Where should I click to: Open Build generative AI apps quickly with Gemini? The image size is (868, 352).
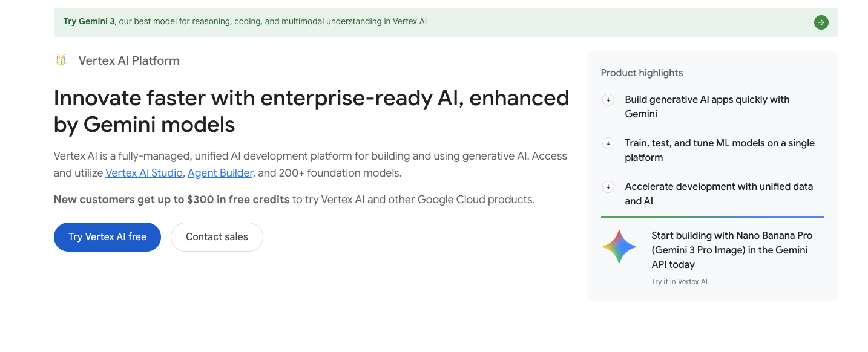click(x=707, y=106)
